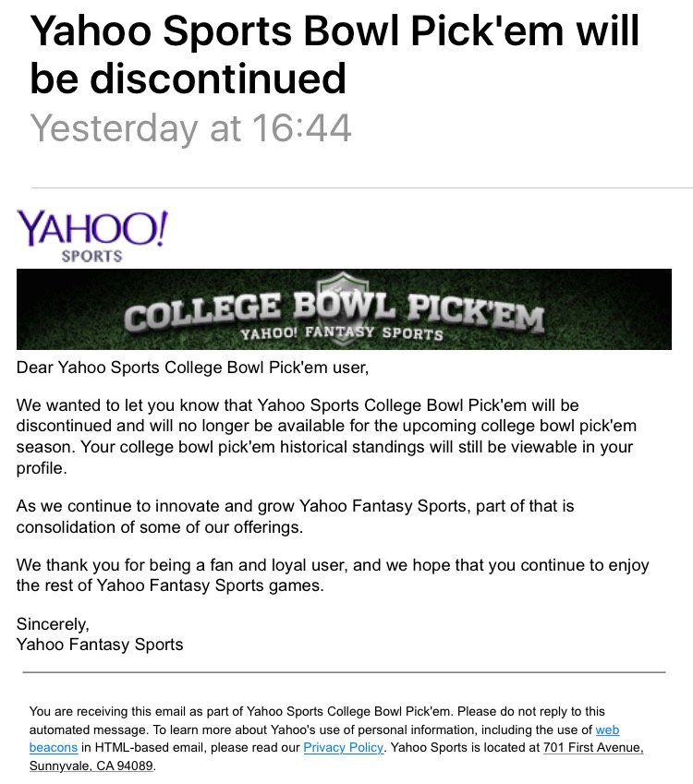Click the email subject heading text
Screen dimensions: 693x784
[334, 54]
